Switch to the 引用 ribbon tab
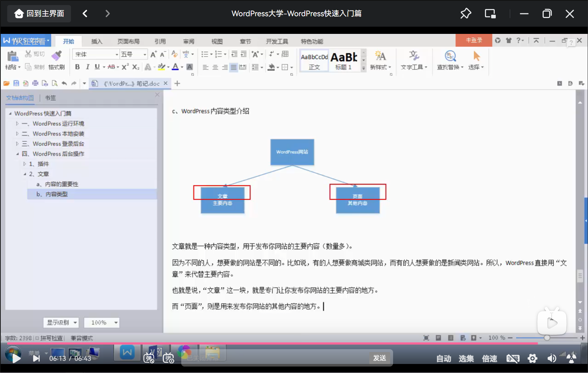This screenshot has height=373, width=588. [x=160, y=41]
